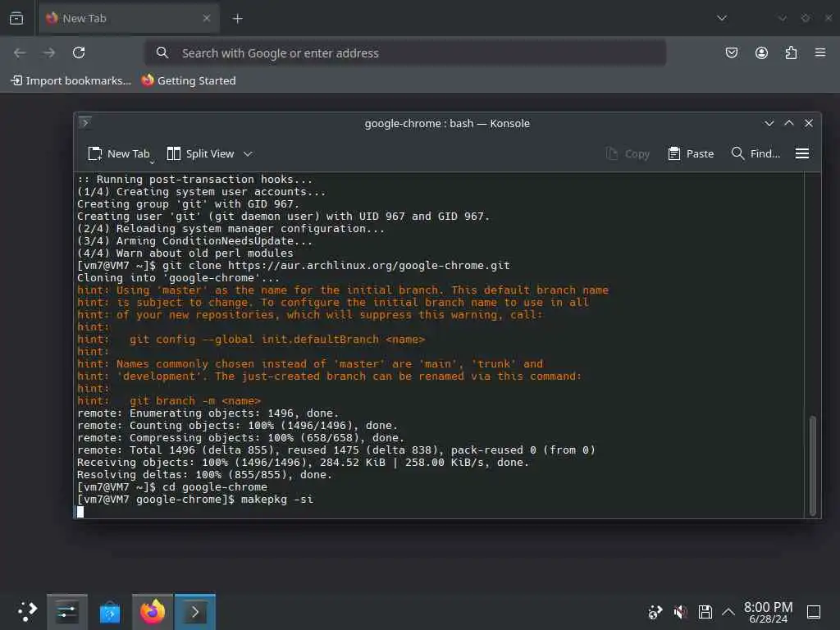Viewport: 840px width, 630px height.
Task: Click 'cd google-chrome' terminal line
Action: (172, 487)
